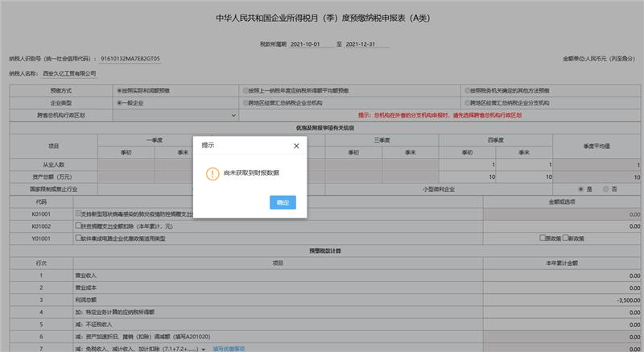Select 按照实际利润额预缴 radio option
The height and width of the screenshot is (352, 644).
click(x=120, y=91)
